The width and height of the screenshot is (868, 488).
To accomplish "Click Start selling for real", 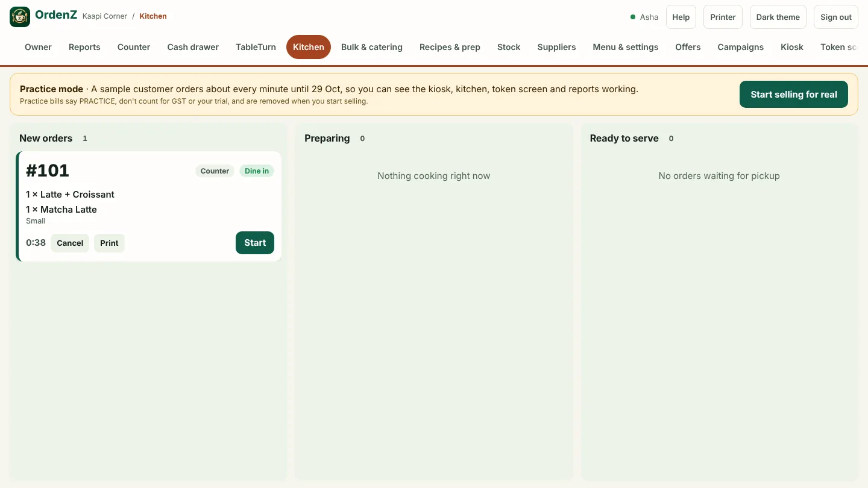I will click(794, 95).
